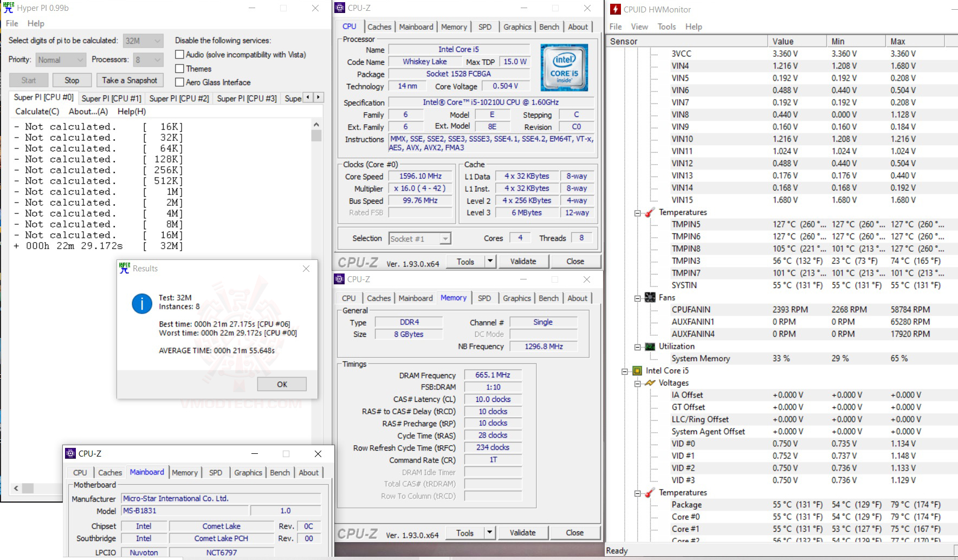Image resolution: width=958 pixels, height=560 pixels.
Task: Click the Voltages lightning icon under Intel Core i5
Action: pos(651,383)
